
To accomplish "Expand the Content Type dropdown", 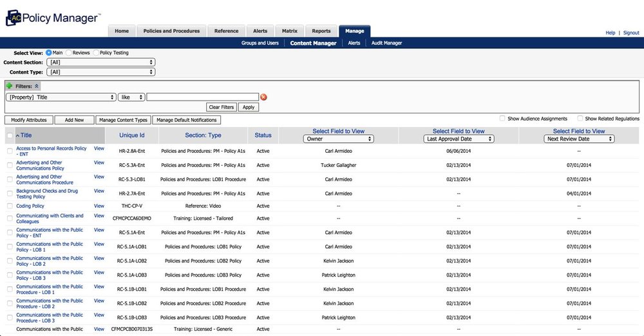I will (100, 72).
